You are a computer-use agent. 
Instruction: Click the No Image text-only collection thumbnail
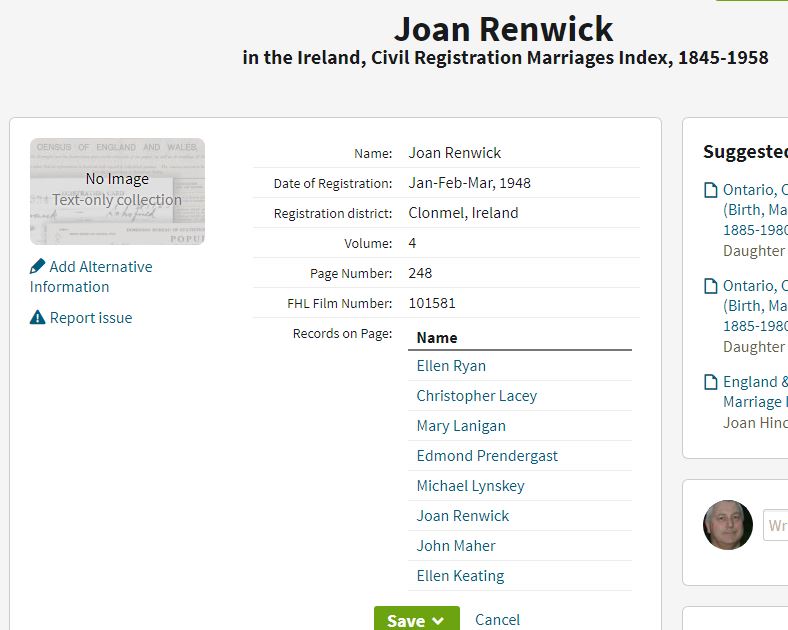pos(117,191)
